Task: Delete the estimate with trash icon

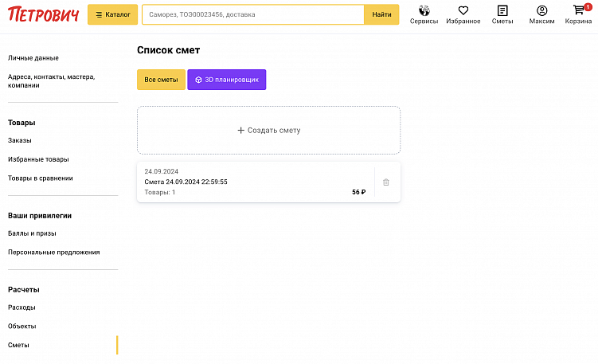Action: click(x=386, y=182)
